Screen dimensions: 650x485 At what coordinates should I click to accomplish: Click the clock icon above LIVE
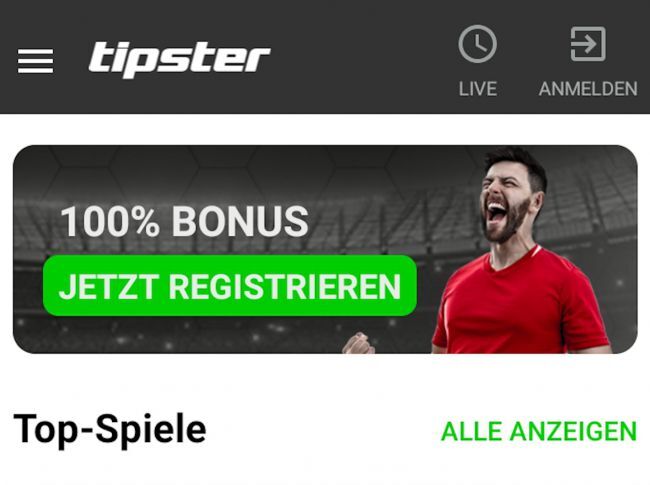tap(478, 44)
